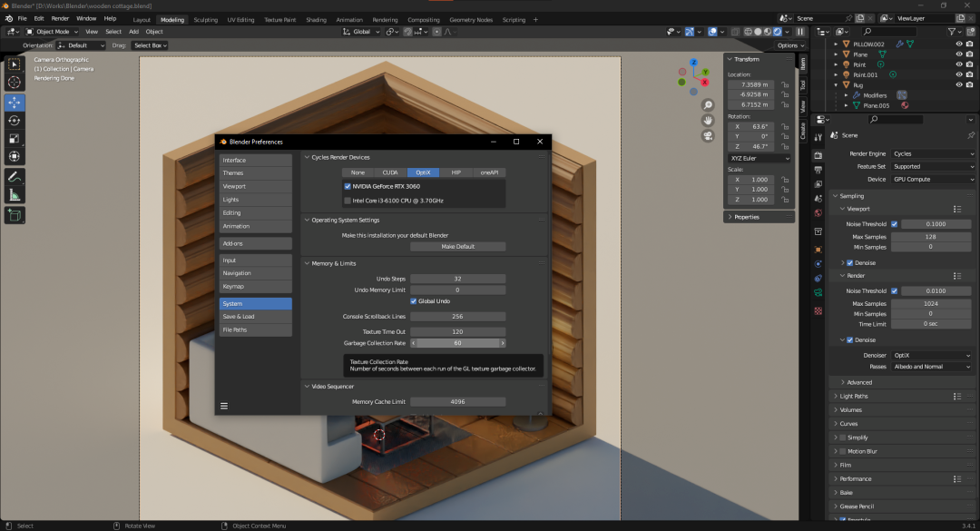
Task: Open the Render properties tab icon
Action: 818,155
